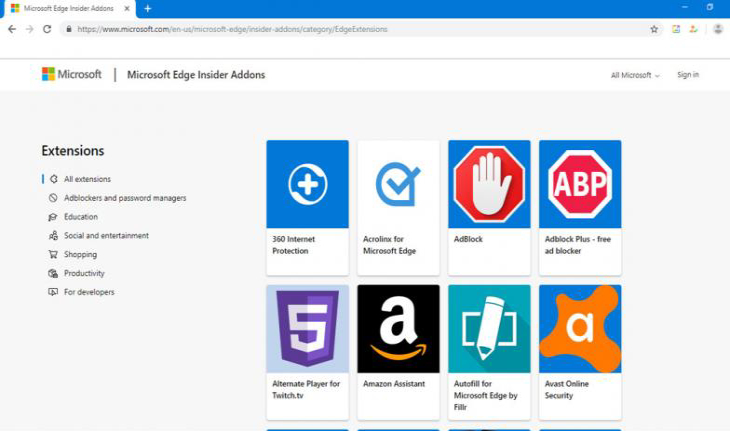Click the All extensions sidebar icon

click(54, 179)
